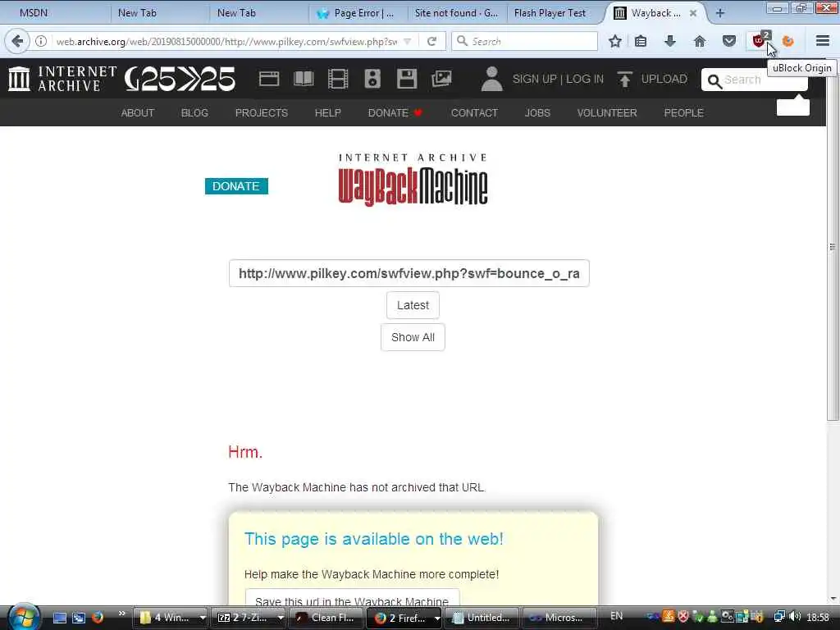The height and width of the screenshot is (630, 840).
Task: Close the Wayback tab
Action: [692, 13]
